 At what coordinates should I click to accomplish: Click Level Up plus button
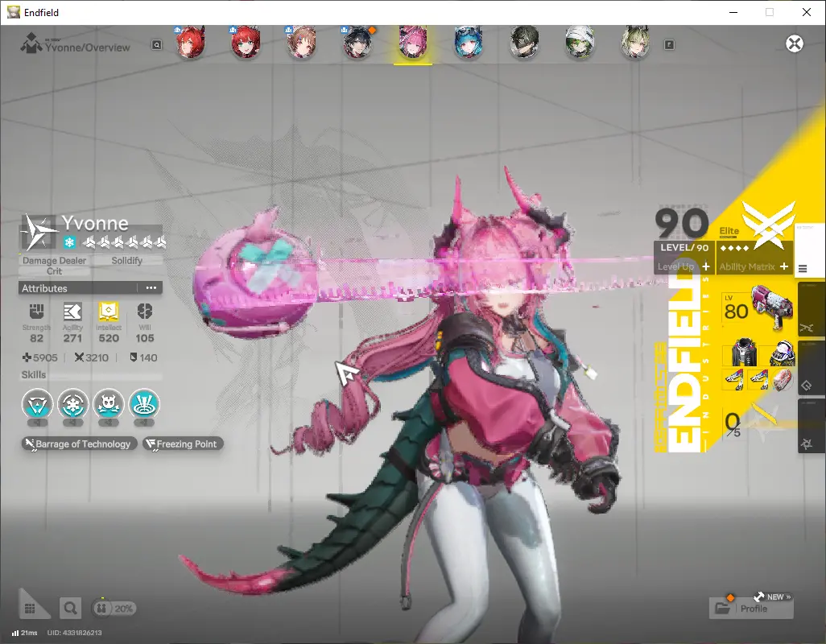click(706, 266)
